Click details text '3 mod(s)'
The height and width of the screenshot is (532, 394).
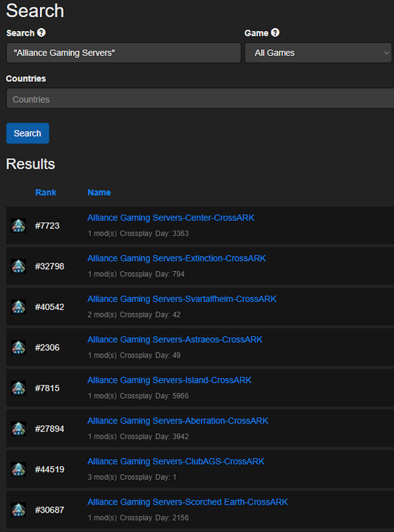102,477
